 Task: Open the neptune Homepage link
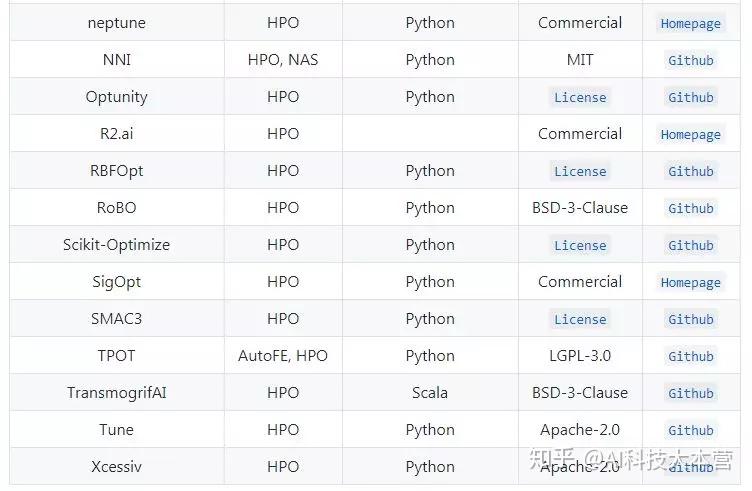tap(690, 24)
